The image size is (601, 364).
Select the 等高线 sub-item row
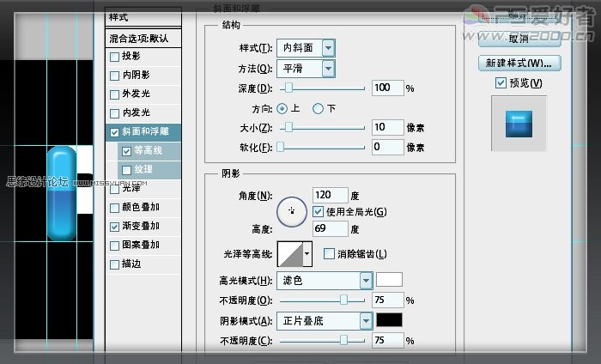[149, 151]
